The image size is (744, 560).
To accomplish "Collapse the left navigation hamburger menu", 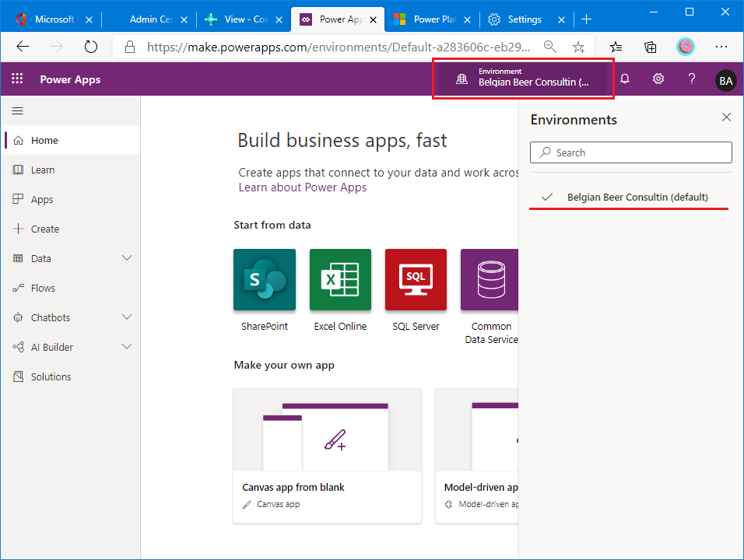I will tap(18, 111).
